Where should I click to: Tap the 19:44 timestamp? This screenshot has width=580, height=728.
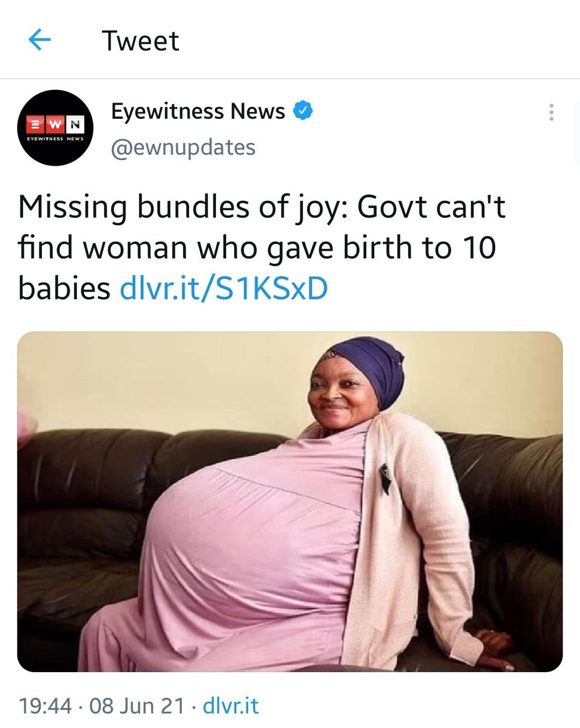point(44,706)
